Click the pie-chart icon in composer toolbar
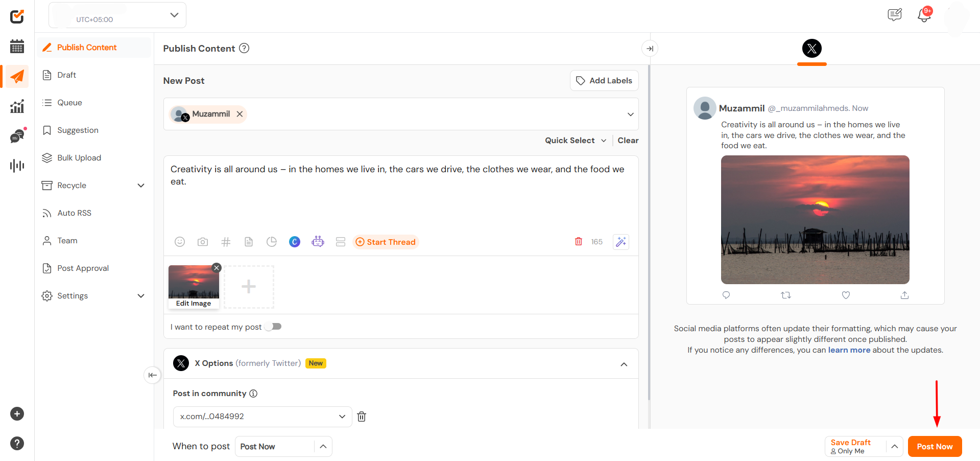Viewport: 980px width, 461px height. point(272,242)
